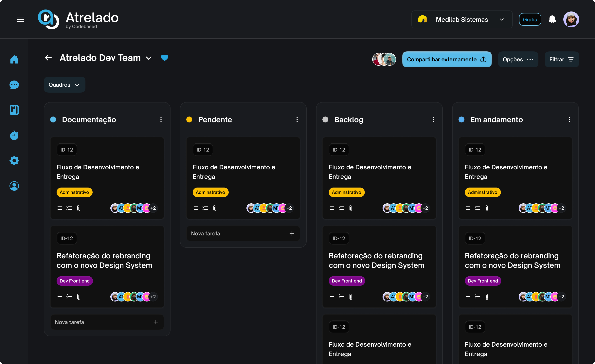Expand the Atrelado Dev Team chevron

149,58
